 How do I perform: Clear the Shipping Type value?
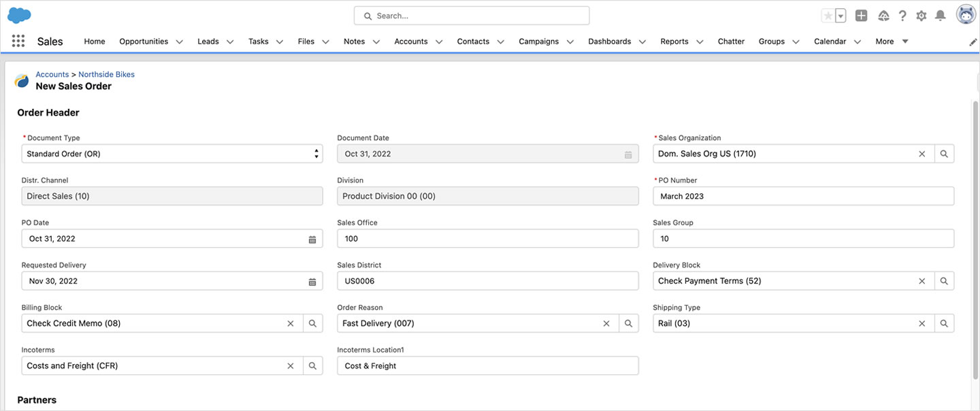[922, 323]
